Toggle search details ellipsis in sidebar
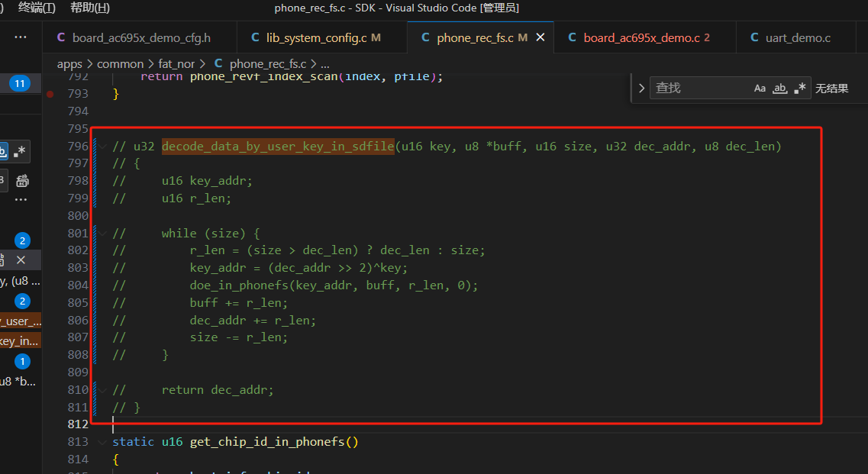Image resolution: width=868 pixels, height=474 pixels. click(21, 200)
